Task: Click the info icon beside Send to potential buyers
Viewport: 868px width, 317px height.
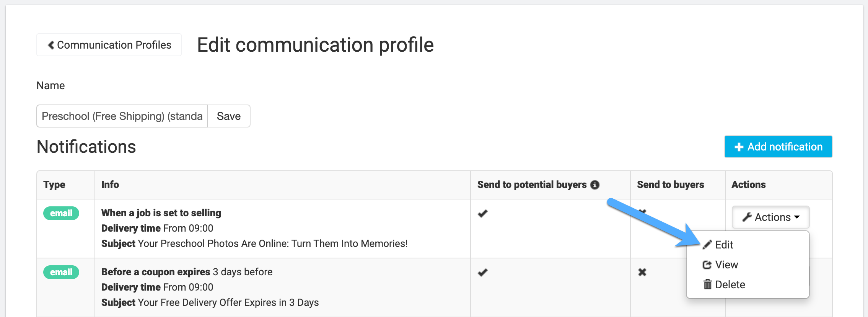Action: (595, 185)
